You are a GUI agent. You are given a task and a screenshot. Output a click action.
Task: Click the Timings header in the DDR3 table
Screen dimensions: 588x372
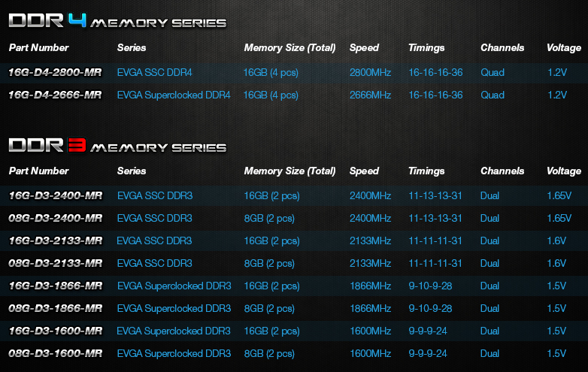tap(426, 171)
